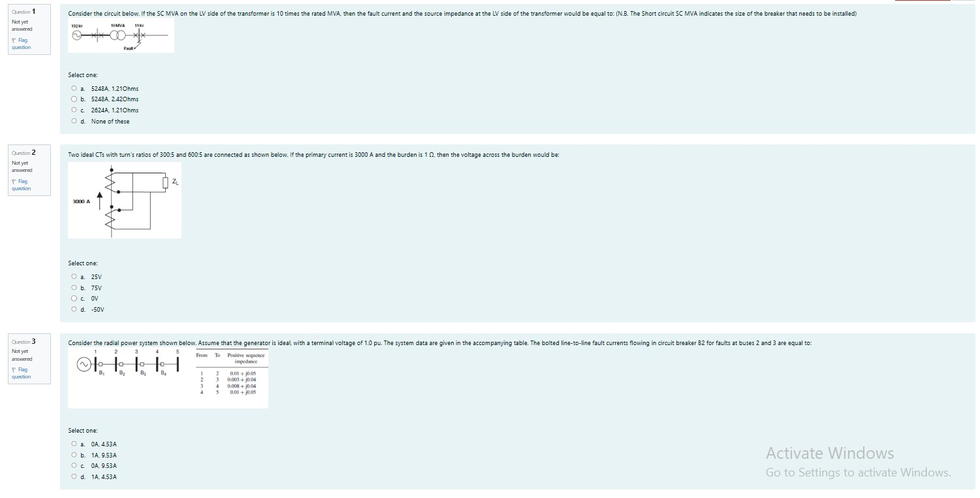Image resolution: width=980 pixels, height=498 pixels.
Task: Click the 'Consider the radial power system' text
Action: pos(440,343)
